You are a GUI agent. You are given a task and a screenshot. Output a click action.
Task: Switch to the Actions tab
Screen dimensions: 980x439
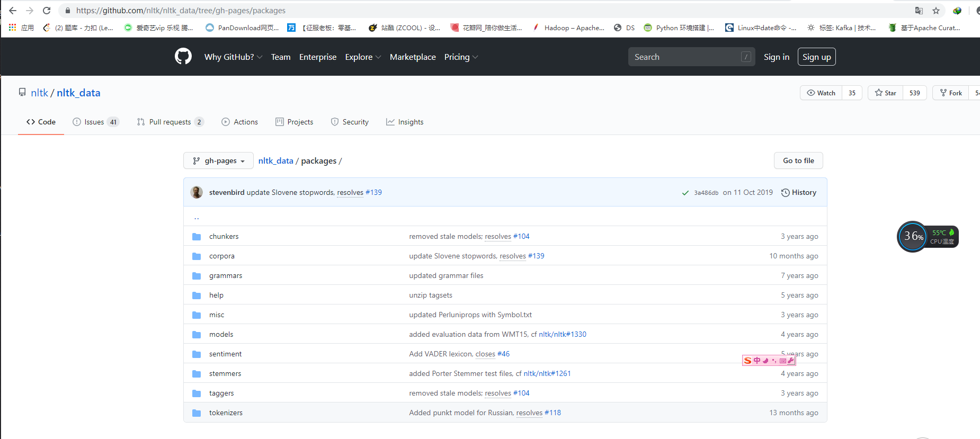(x=240, y=122)
